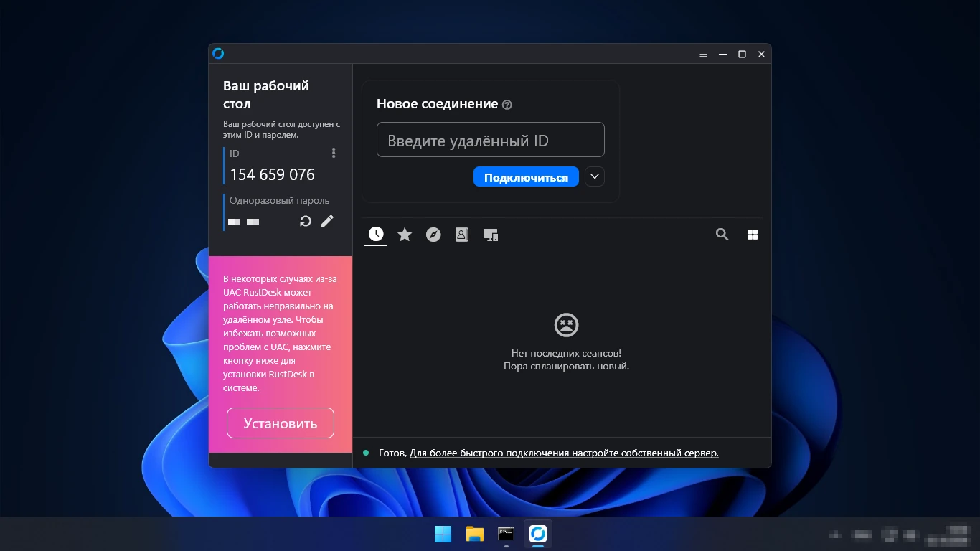Open the discovered devices compass tab
The height and width of the screenshot is (551, 980).
(433, 235)
